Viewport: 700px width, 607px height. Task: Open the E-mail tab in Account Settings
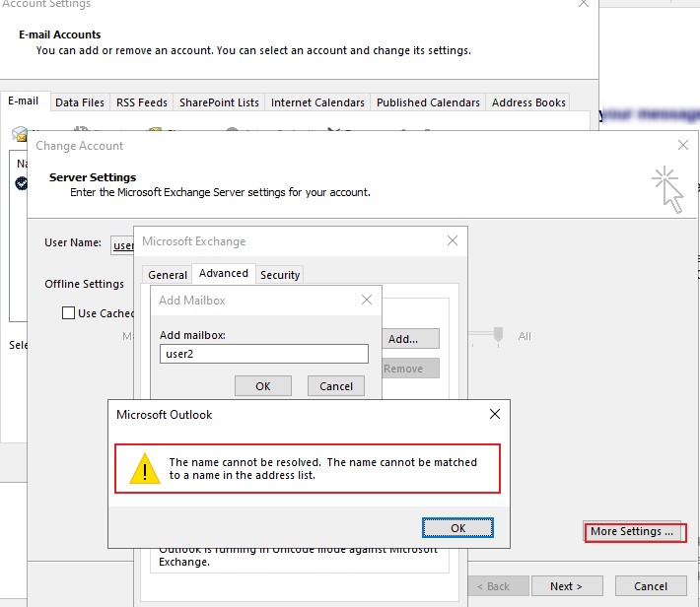pyautogui.click(x=24, y=101)
